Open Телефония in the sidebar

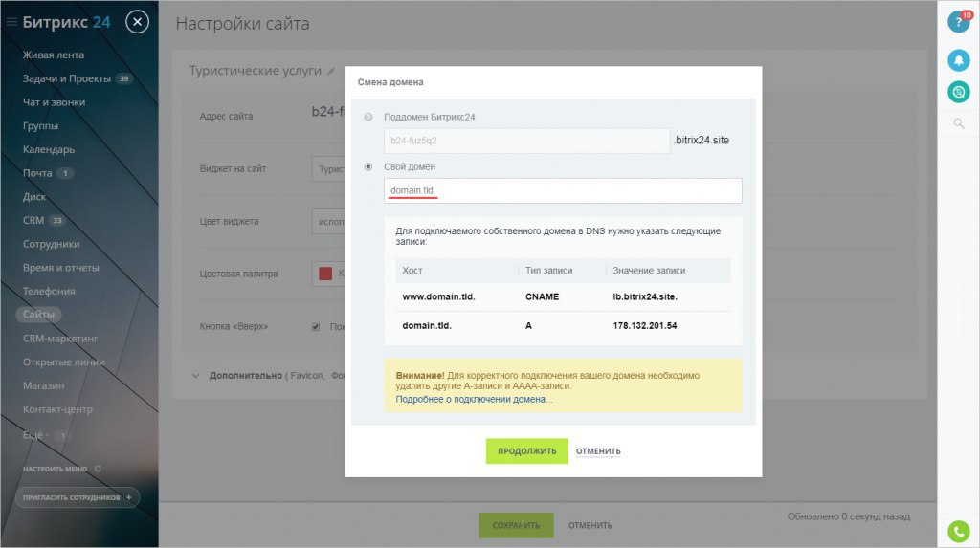click(x=49, y=291)
